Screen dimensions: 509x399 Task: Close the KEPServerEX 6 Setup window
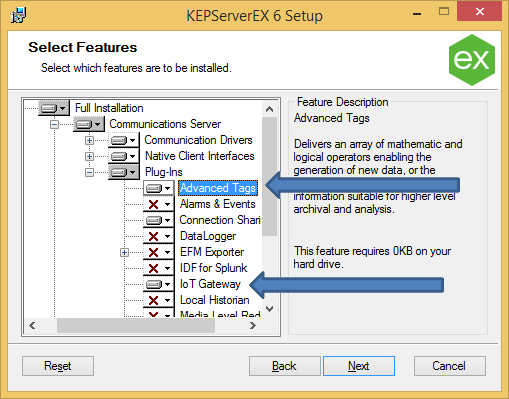pyautogui.click(x=479, y=12)
